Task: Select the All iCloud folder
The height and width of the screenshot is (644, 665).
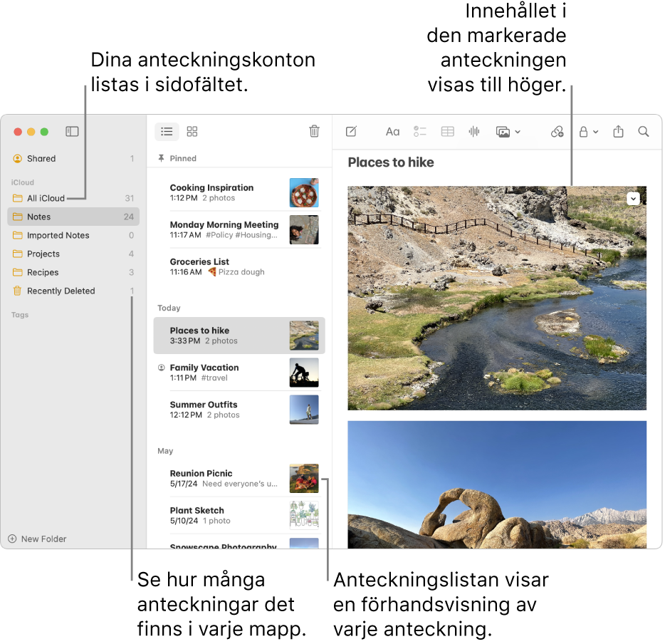Action: pos(73,198)
